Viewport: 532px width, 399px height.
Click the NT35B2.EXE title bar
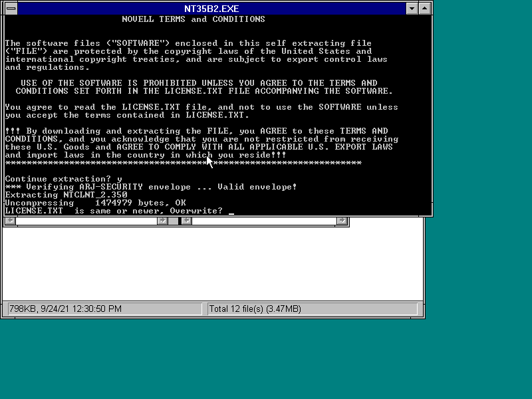pyautogui.click(x=211, y=9)
